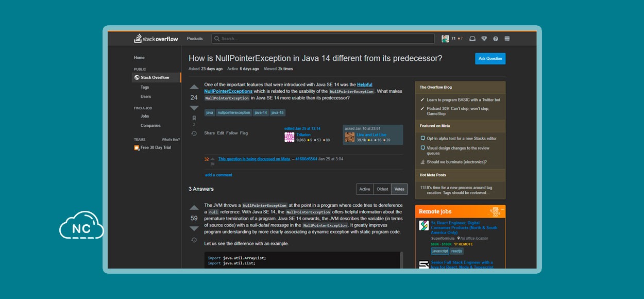Click 'What's this?' next to Teams
Viewport: 644px width, 299px height.
(x=171, y=140)
